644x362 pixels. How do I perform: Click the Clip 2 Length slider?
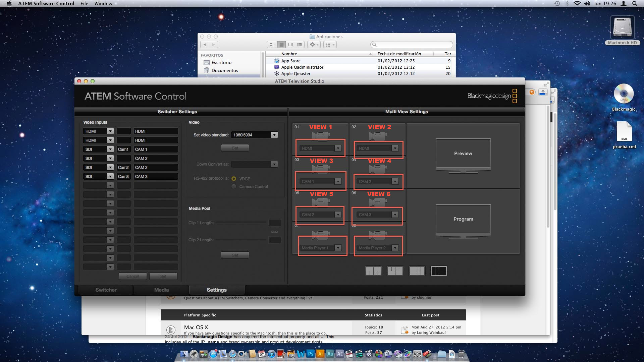(241, 240)
